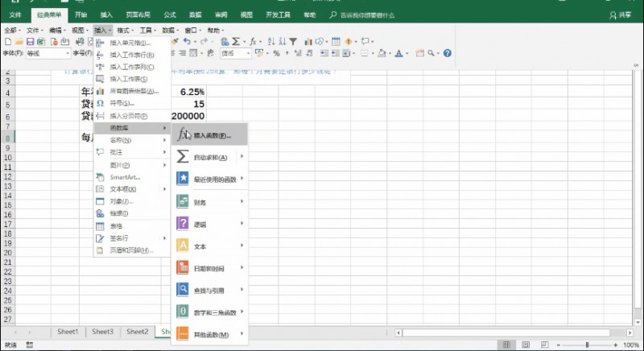Choose 插入函数(F)... from the submenu
This screenshot has width=644, height=351.
tap(209, 134)
